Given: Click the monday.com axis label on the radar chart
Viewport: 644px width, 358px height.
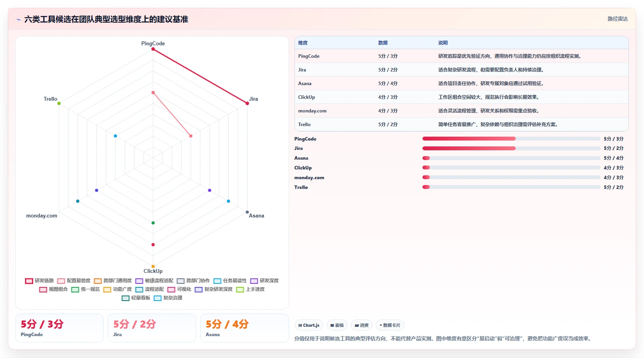Looking at the screenshot, I should click(41, 216).
